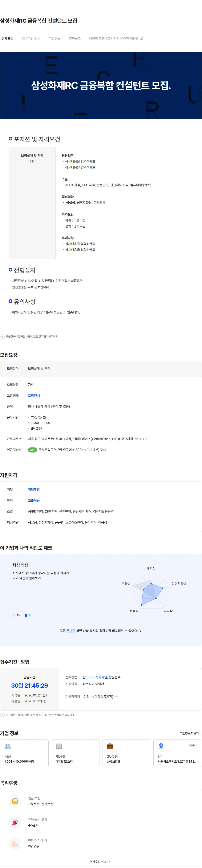Click the 연금·보험 benefits icon
The width and height of the screenshot is (202, 868).
(15, 801)
